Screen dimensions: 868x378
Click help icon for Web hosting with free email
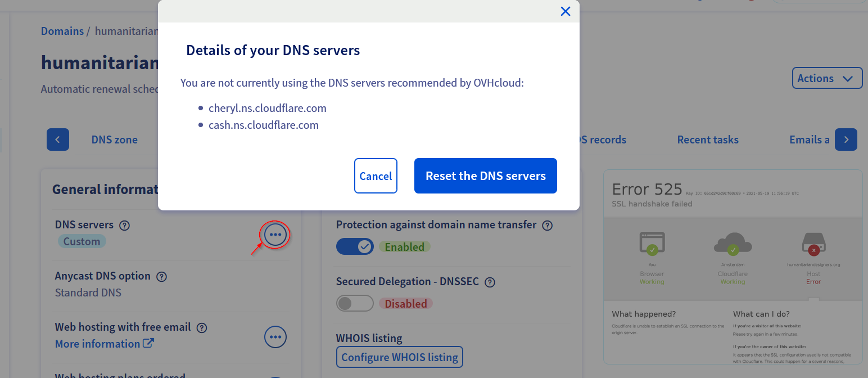click(x=202, y=327)
